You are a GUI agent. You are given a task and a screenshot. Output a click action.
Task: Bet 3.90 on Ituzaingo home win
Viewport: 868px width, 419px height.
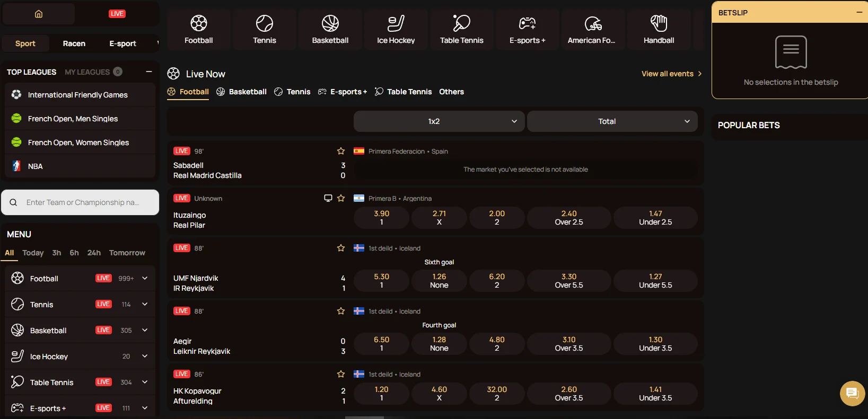381,218
